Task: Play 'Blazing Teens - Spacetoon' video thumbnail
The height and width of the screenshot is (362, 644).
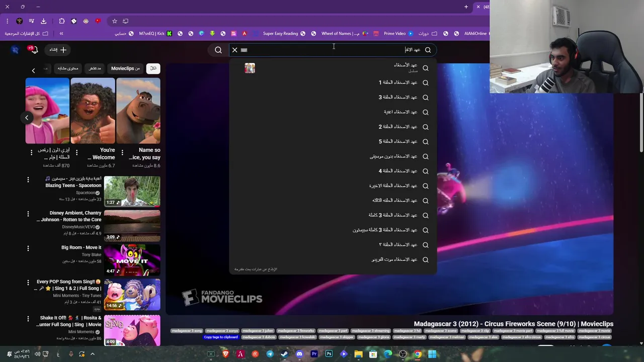Action: coord(132,191)
